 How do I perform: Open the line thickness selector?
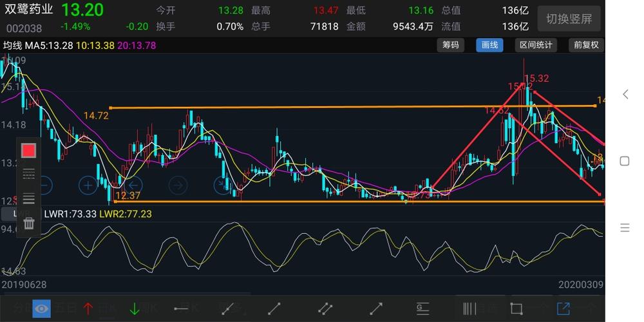(29, 199)
